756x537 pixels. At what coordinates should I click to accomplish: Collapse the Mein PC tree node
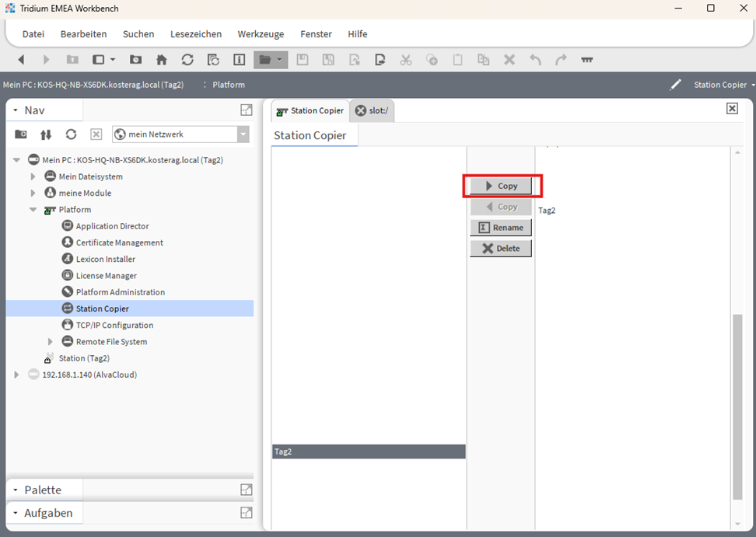tap(16, 160)
